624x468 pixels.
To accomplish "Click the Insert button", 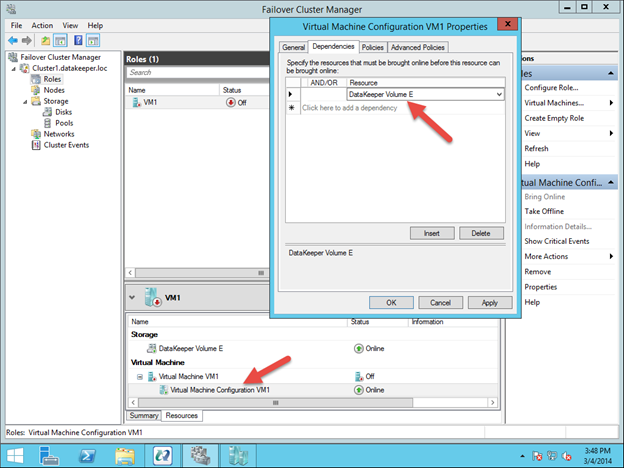I will [432, 233].
